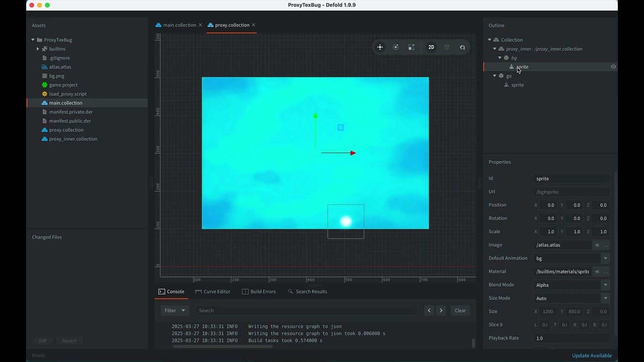This screenshot has height=362, width=644.
Task: Click the Position X value field
Action: 549,205
